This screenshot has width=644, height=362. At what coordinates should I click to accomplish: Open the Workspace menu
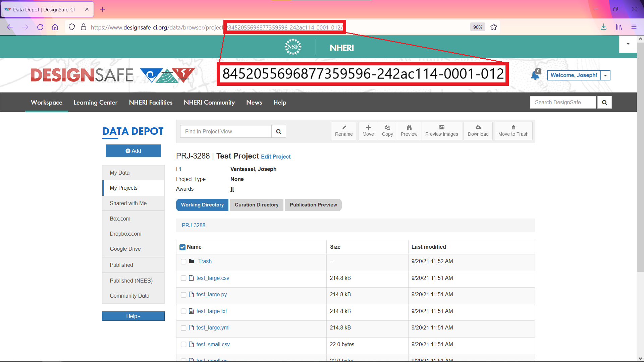click(x=47, y=102)
